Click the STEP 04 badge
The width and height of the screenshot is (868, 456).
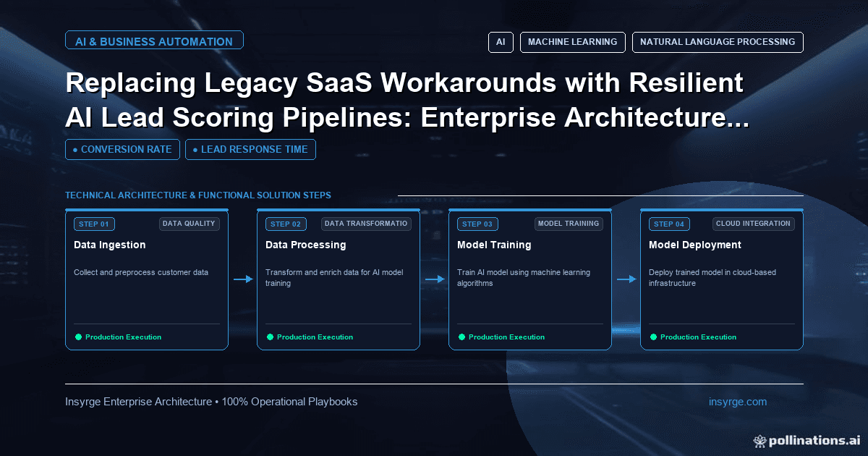pos(669,224)
